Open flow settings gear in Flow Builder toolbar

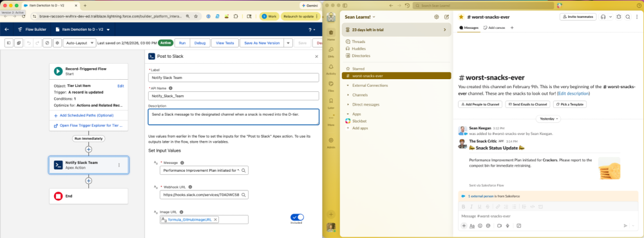[x=57, y=42]
